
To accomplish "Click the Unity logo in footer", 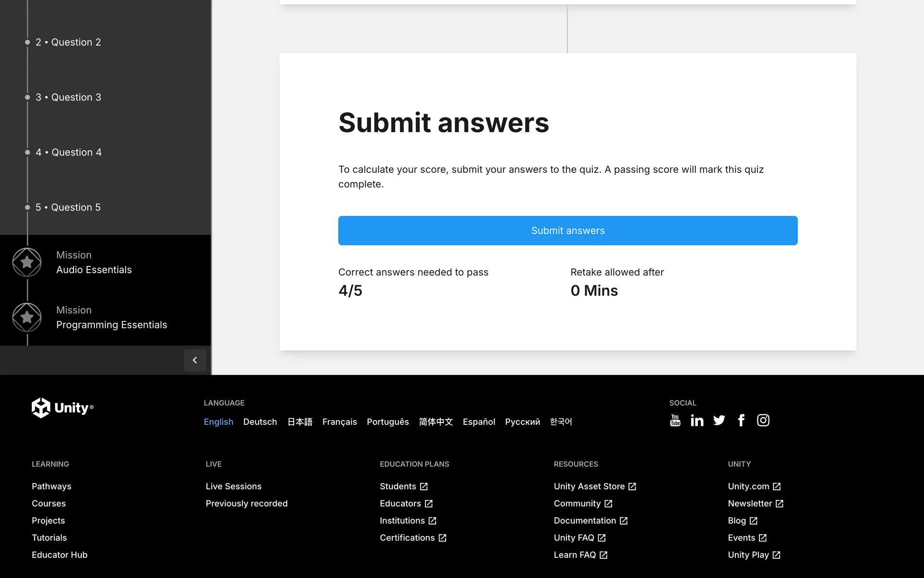I will (x=63, y=408).
